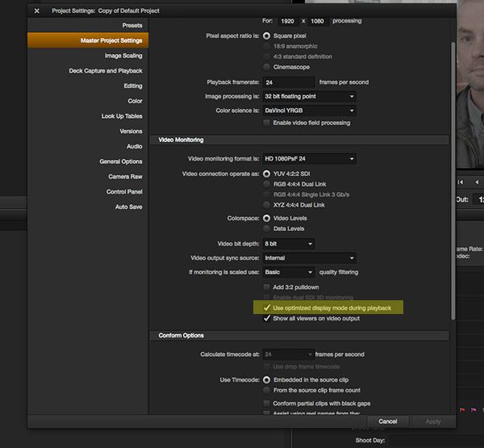The height and width of the screenshot is (448, 484).
Task: Open Video output sync source dropdown
Action: point(308,258)
